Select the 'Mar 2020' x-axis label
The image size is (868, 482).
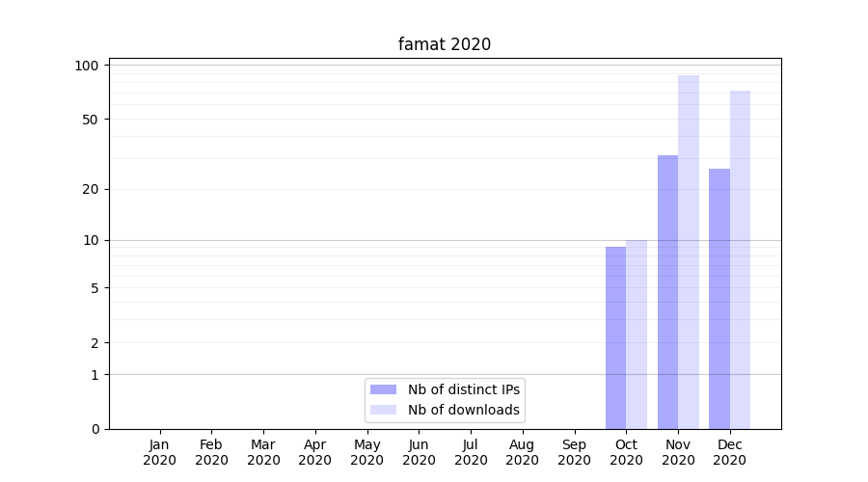pyautogui.click(x=263, y=452)
